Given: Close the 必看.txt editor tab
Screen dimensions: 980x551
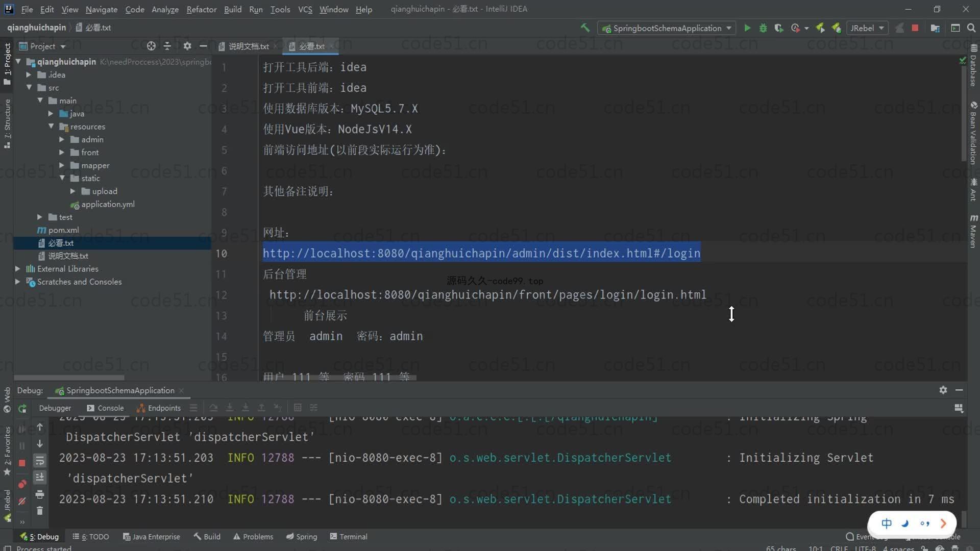Looking at the screenshot, I should pyautogui.click(x=332, y=46).
